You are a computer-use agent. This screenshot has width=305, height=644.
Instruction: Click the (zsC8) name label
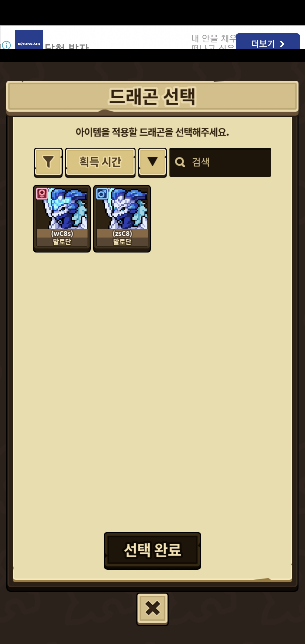pos(122,234)
